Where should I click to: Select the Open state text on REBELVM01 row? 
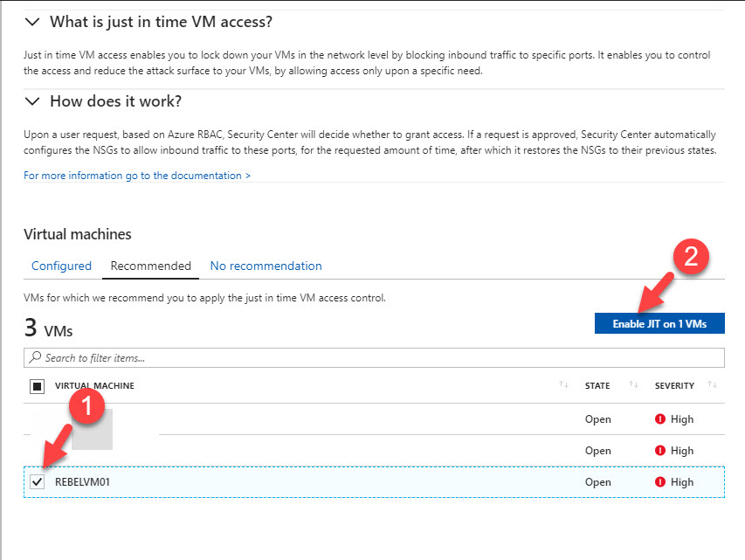[597, 482]
